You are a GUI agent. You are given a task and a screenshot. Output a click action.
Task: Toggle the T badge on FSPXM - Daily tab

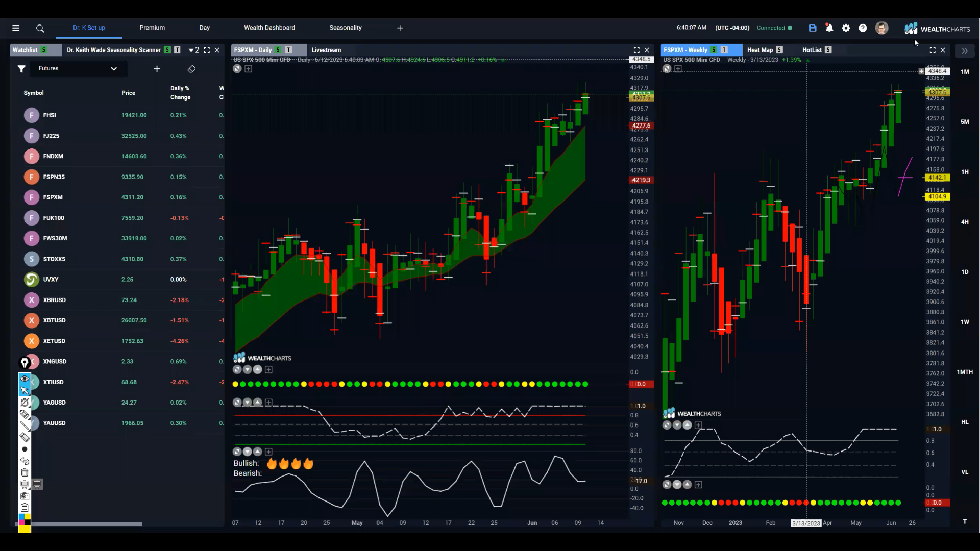(288, 50)
